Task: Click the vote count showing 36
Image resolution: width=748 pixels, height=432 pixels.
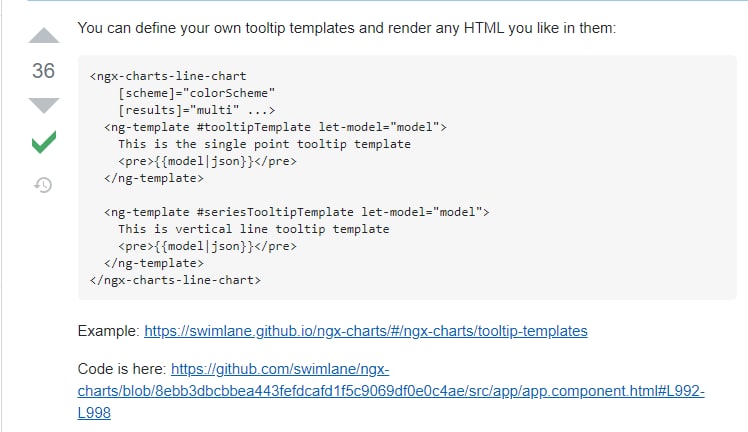Action: coord(43,71)
